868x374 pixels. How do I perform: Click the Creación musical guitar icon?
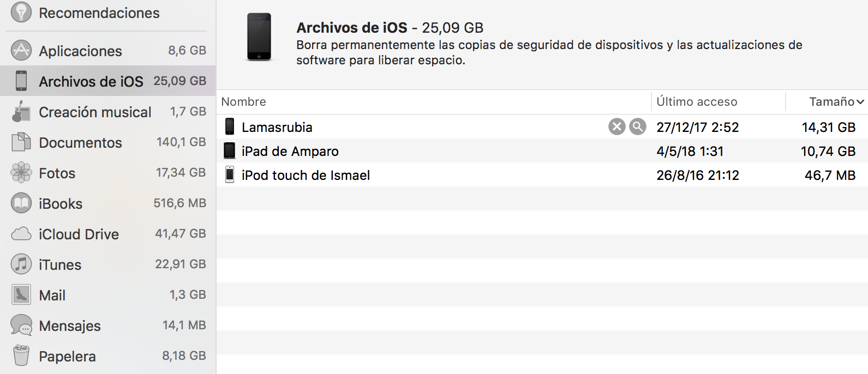21,112
